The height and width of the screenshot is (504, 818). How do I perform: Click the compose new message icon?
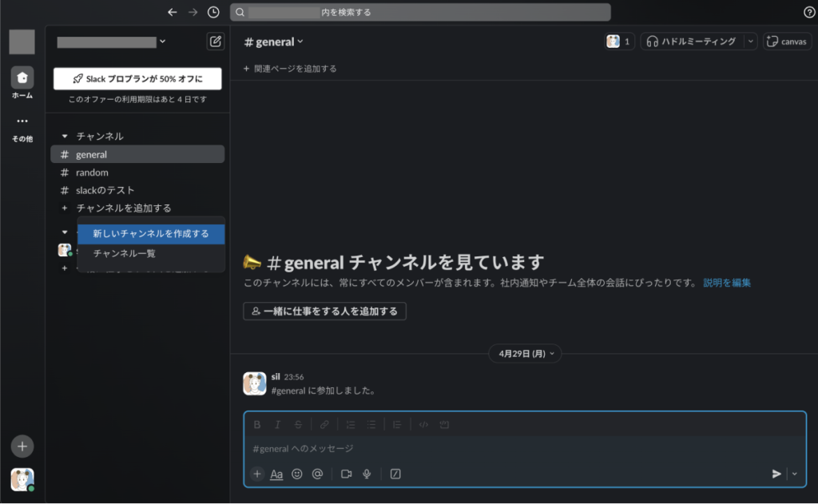(x=215, y=42)
